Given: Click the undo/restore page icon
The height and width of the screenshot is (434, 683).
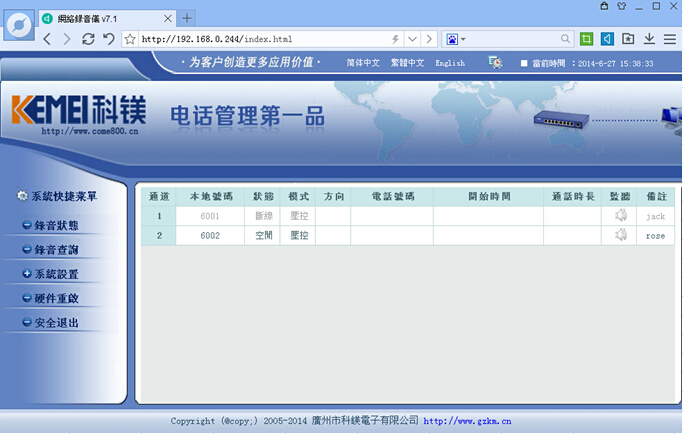Looking at the screenshot, I should (x=108, y=39).
